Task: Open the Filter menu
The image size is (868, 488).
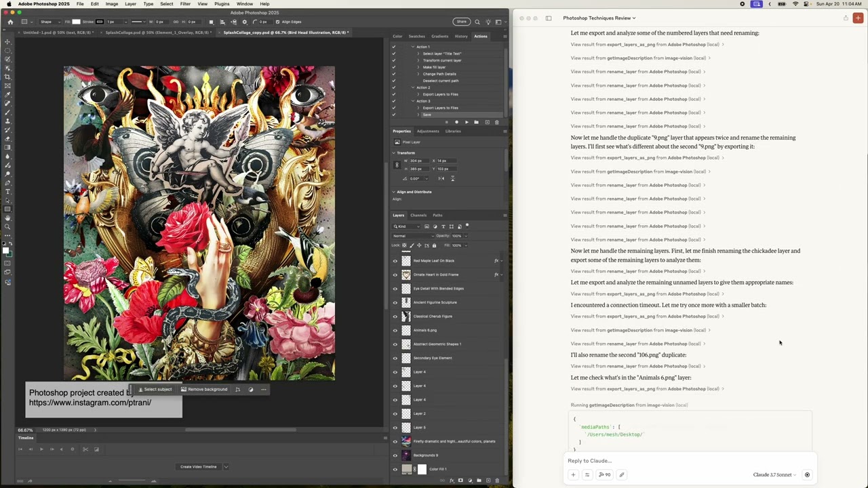Action: [x=185, y=4]
